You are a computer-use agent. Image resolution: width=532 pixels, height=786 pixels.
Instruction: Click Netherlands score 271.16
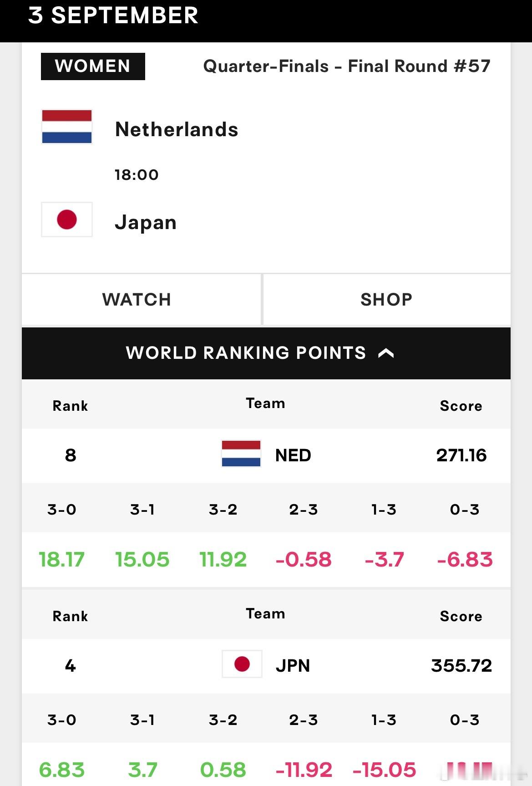[x=461, y=455]
